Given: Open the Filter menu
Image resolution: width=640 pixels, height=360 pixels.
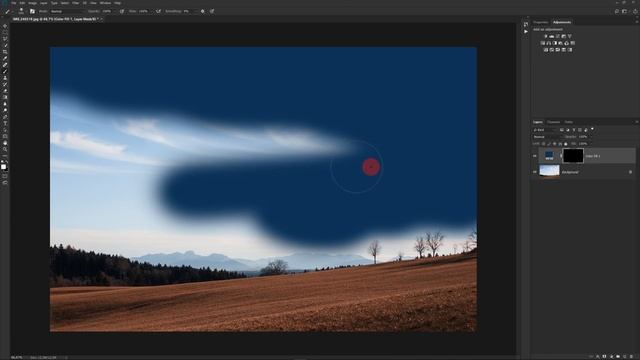Looking at the screenshot, I should click(76, 3).
